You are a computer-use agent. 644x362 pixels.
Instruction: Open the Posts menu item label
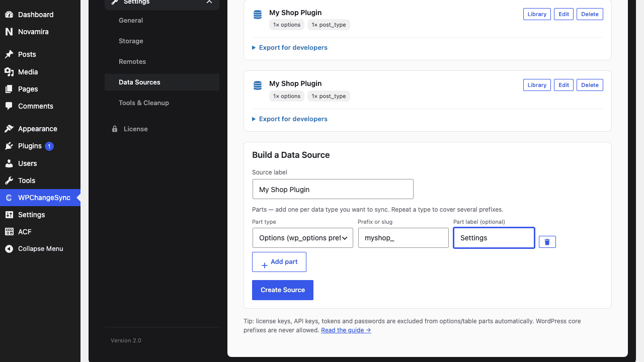pos(27,54)
